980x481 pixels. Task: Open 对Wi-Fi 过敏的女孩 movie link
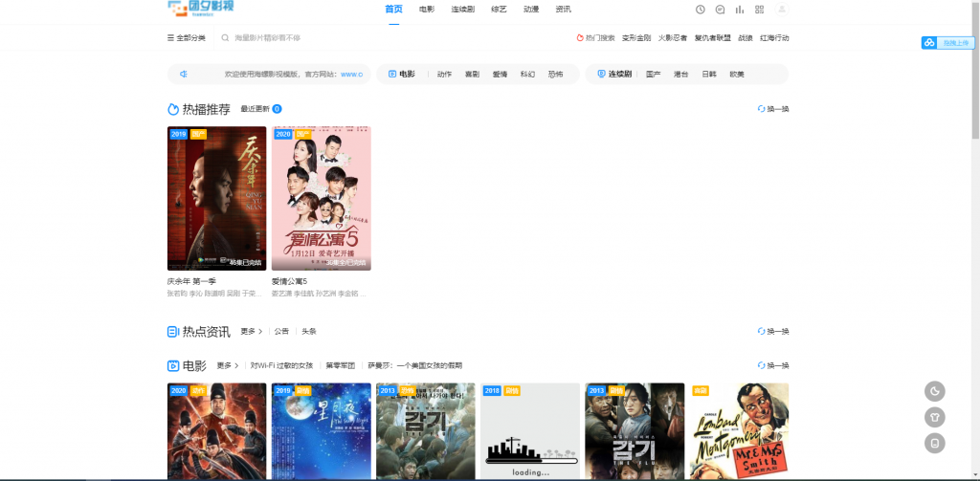(282, 366)
